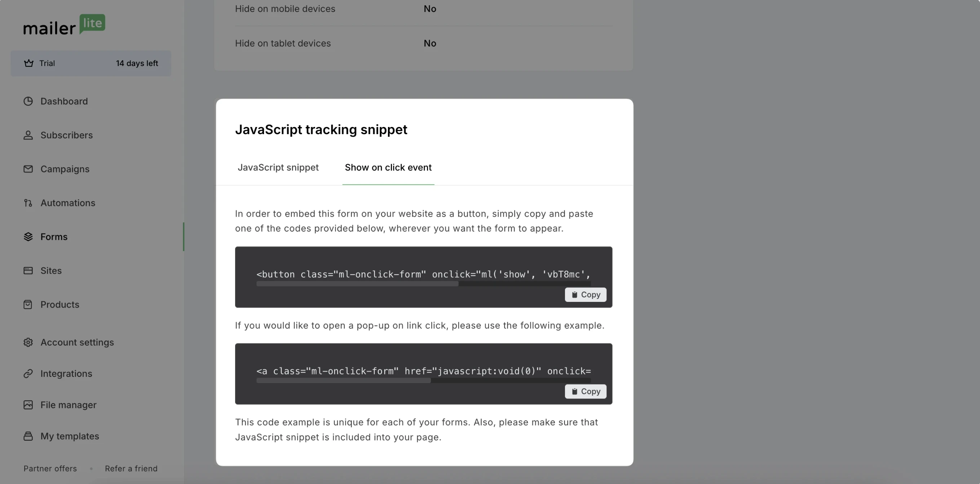Click the Trial 14 days left banner

click(91, 63)
